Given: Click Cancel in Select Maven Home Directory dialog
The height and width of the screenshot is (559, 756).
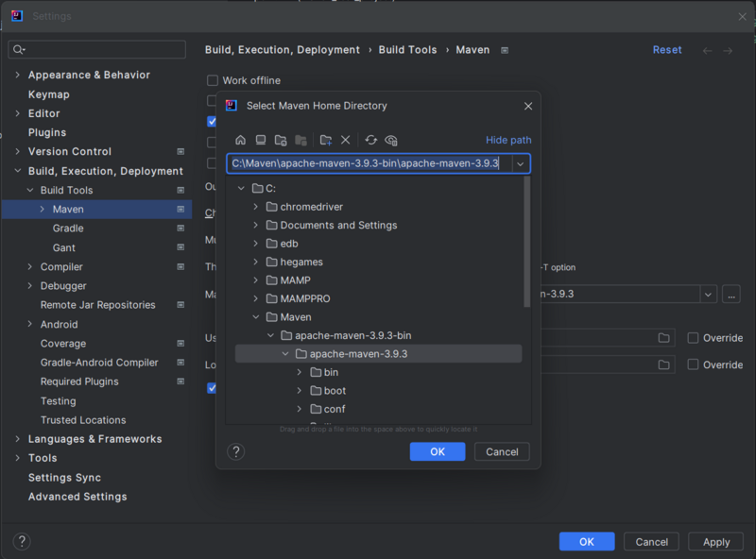Looking at the screenshot, I should [x=502, y=451].
